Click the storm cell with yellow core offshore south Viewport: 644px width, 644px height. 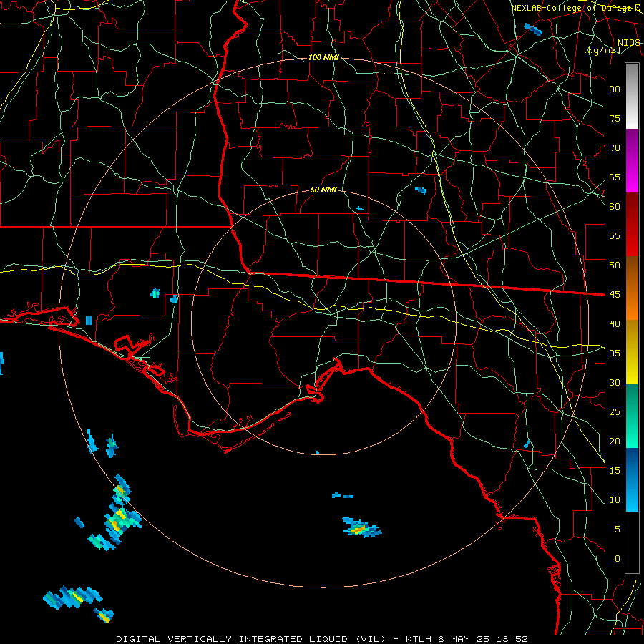pyautogui.click(x=361, y=528)
